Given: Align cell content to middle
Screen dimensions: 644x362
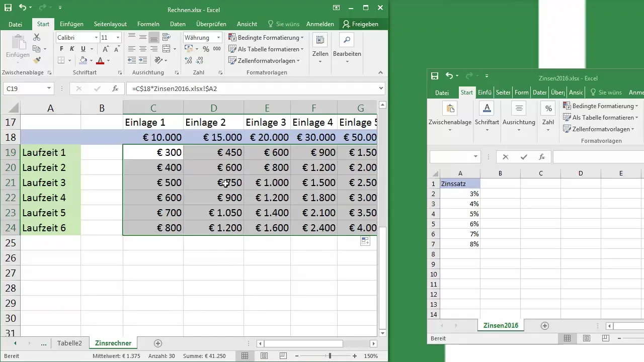Looking at the screenshot, I should (x=143, y=37).
